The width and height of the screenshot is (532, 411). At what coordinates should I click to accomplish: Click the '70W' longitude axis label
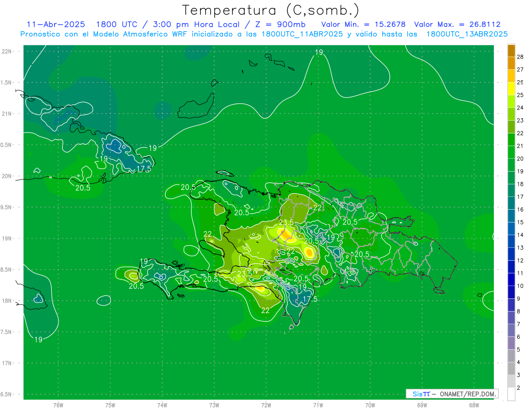[x=370, y=405]
